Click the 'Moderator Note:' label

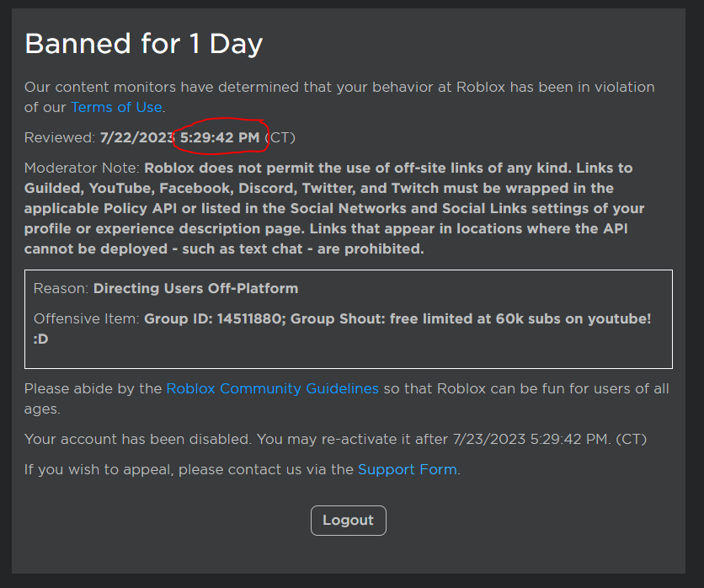point(83,168)
